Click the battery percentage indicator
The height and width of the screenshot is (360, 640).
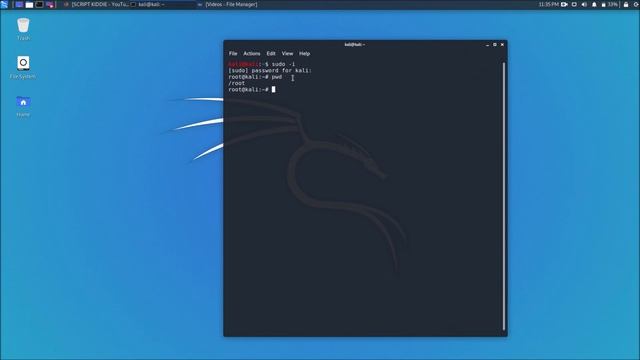609,4
